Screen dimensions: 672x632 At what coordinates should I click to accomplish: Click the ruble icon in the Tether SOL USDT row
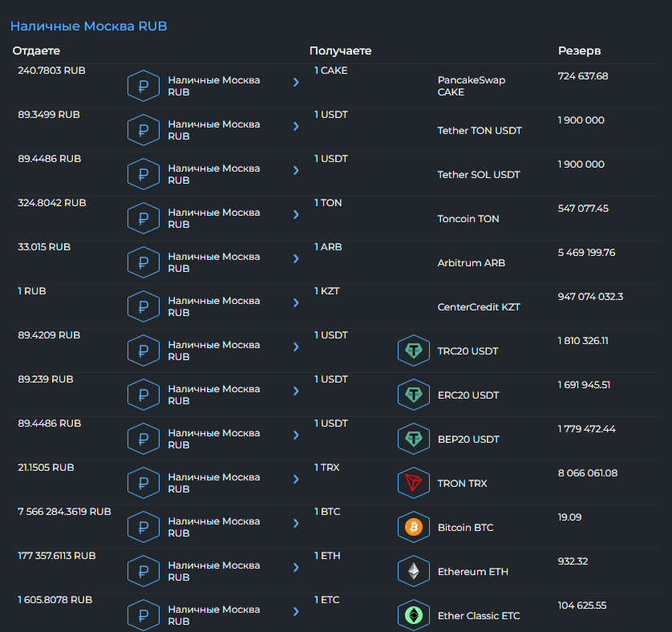[144, 174]
